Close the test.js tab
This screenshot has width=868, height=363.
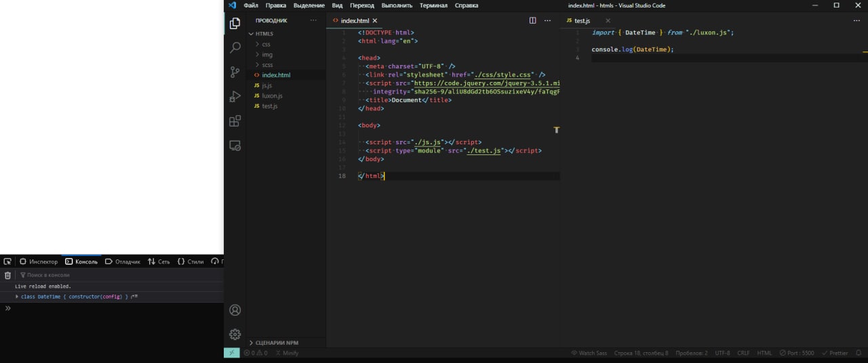click(608, 21)
